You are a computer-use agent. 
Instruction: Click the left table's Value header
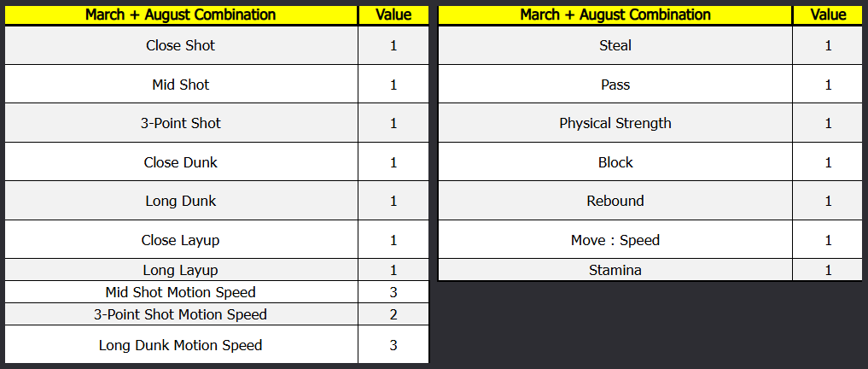(393, 15)
